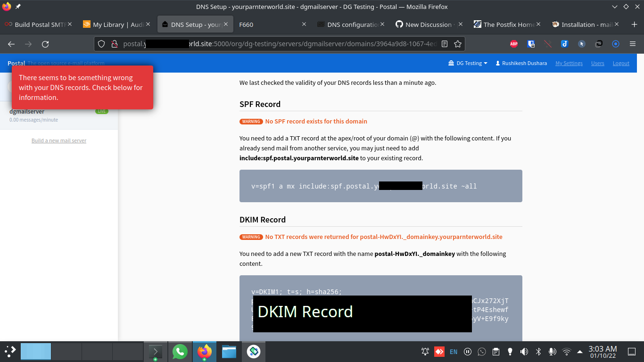This screenshot has height=362, width=644.
Task: Click Rushikesh Dushara user name
Action: pyautogui.click(x=521, y=63)
